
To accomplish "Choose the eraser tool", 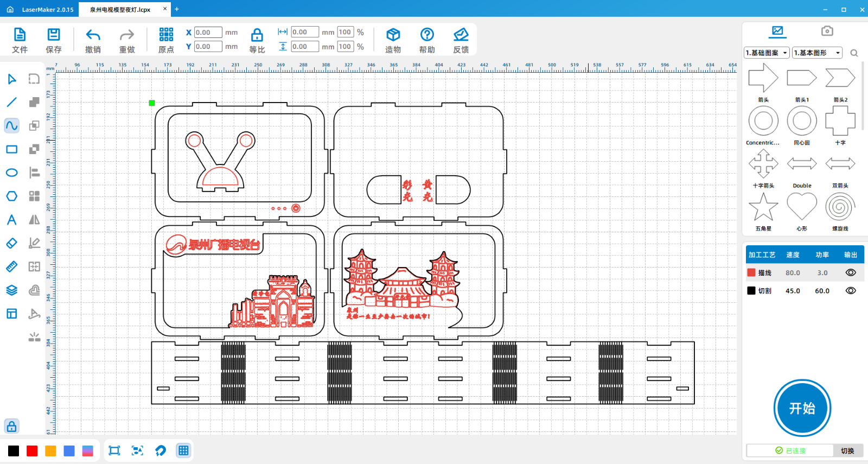I will pyautogui.click(x=11, y=243).
